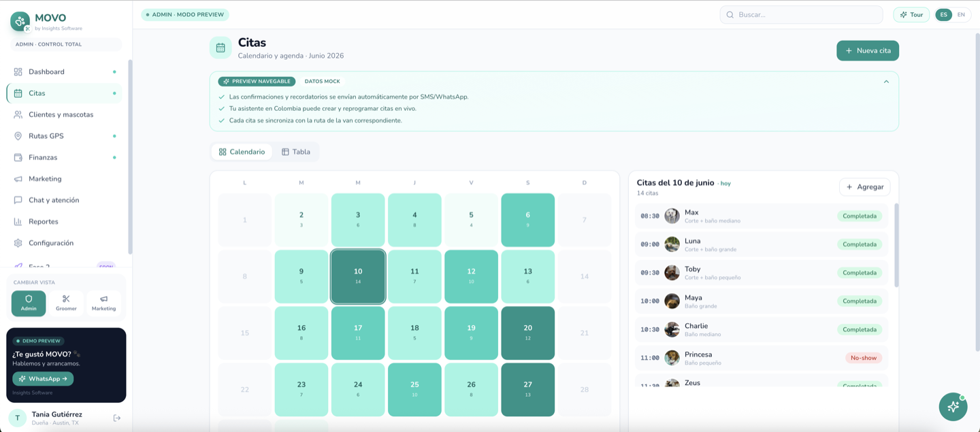Image resolution: width=980 pixels, height=432 pixels.
Task: Select the Calendario view tab
Action: click(x=242, y=152)
